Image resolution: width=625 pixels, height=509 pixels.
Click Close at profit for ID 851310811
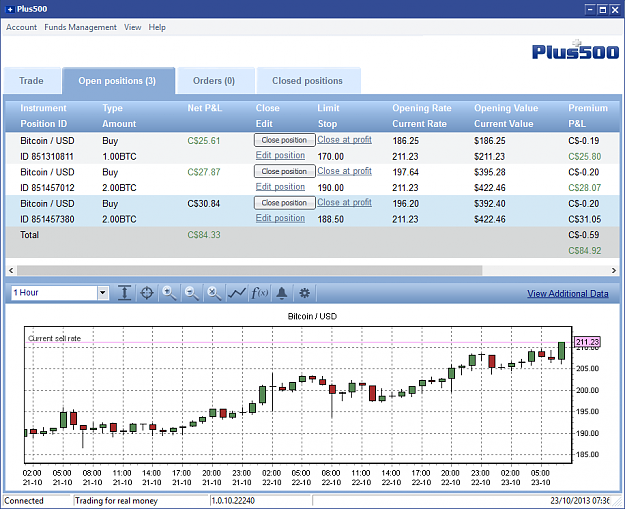click(x=344, y=140)
